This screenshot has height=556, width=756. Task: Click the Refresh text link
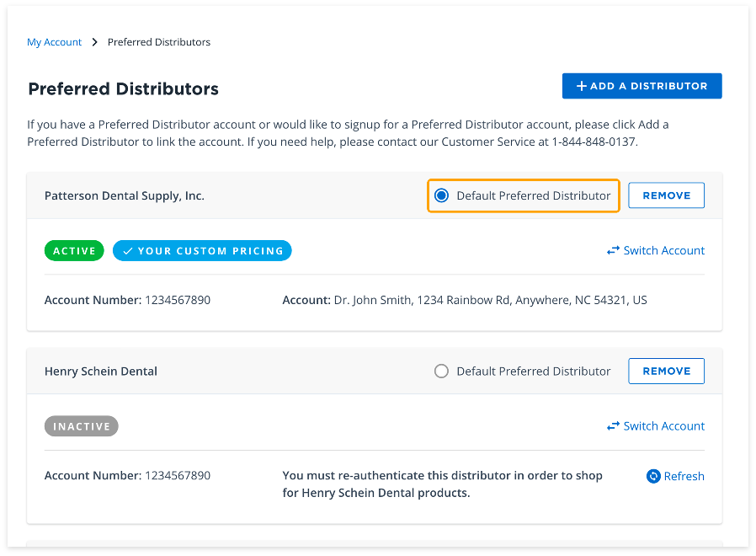pos(684,476)
